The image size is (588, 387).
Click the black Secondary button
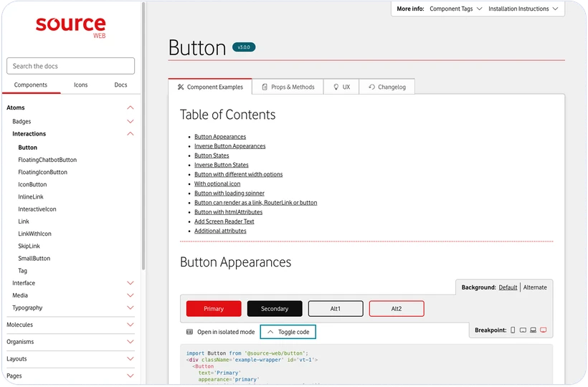point(275,309)
